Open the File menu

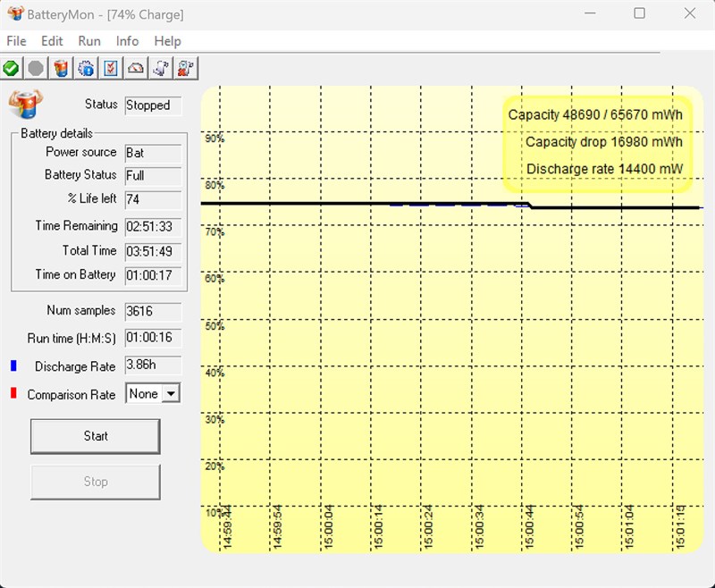coord(16,41)
